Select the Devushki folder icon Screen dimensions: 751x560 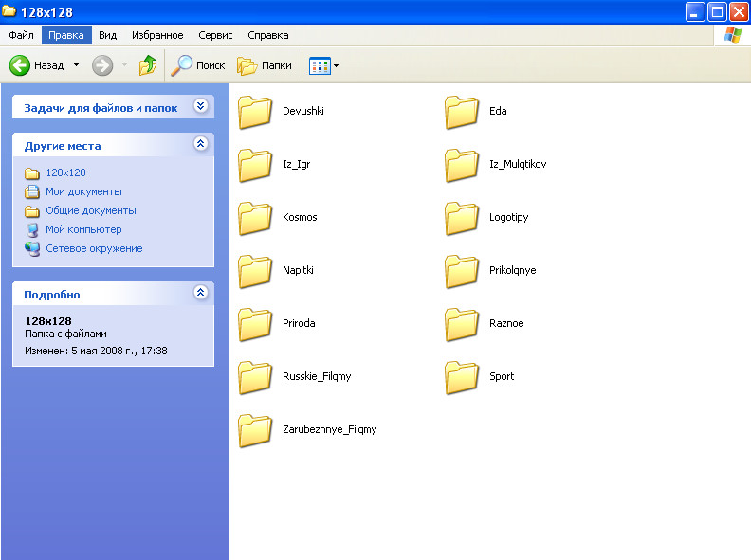click(255, 112)
